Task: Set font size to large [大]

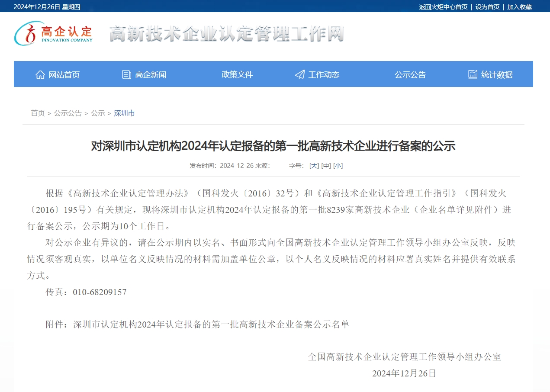Action: (314, 166)
